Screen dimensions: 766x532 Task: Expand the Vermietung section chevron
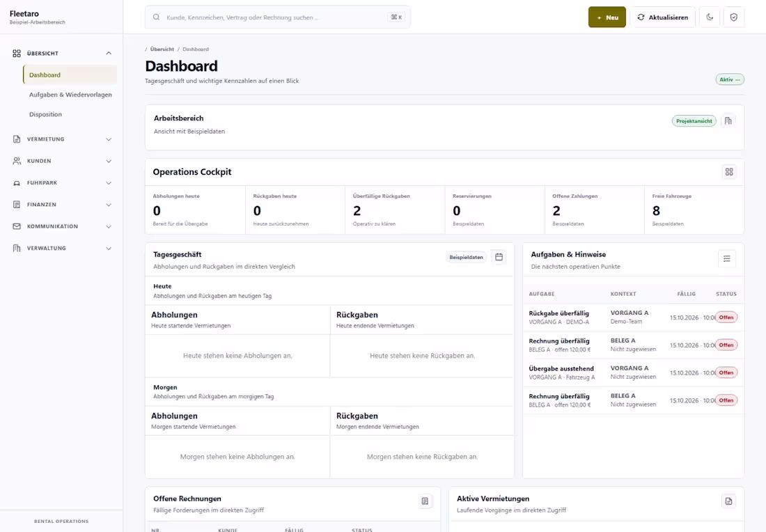(x=109, y=139)
